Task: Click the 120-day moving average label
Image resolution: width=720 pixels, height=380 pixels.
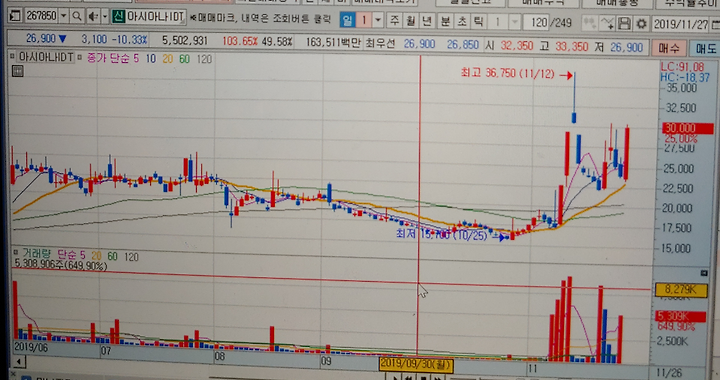Action: [204, 59]
